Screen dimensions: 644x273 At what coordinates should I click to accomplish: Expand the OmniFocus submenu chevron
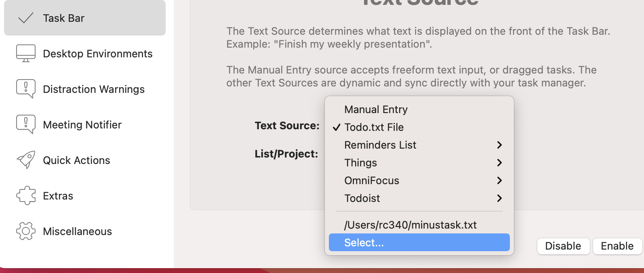[x=499, y=181]
